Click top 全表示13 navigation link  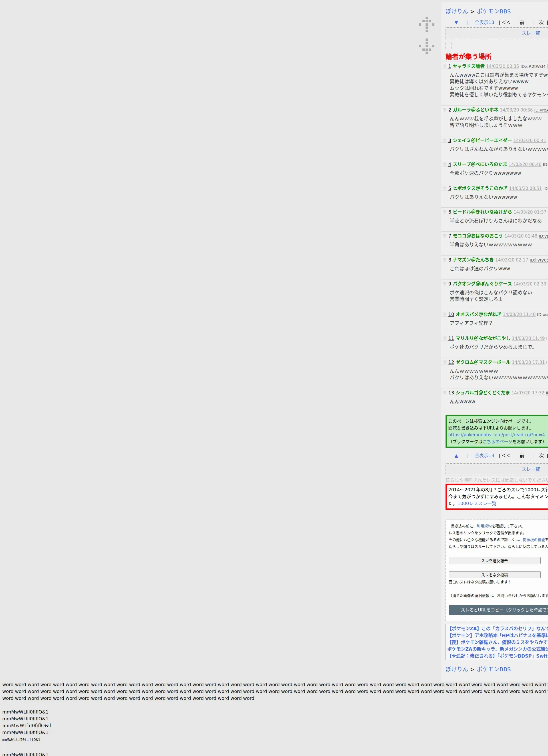[x=484, y=22]
